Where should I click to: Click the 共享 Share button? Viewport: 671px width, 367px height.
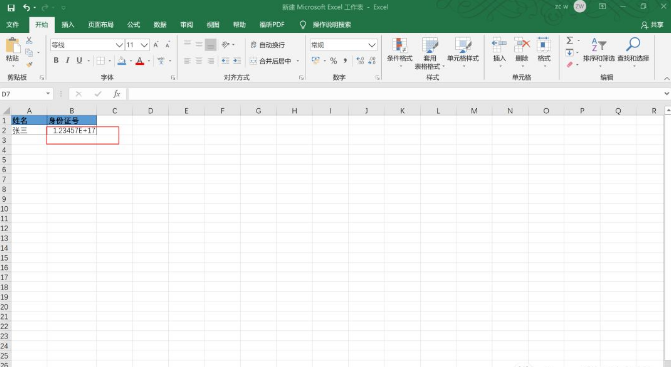pos(652,25)
